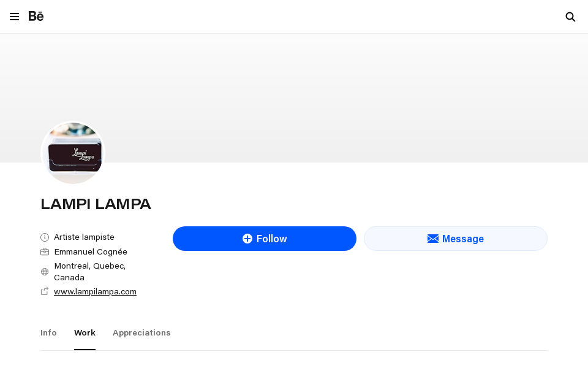Select the Work tab
588x368 pixels.
[x=85, y=332]
